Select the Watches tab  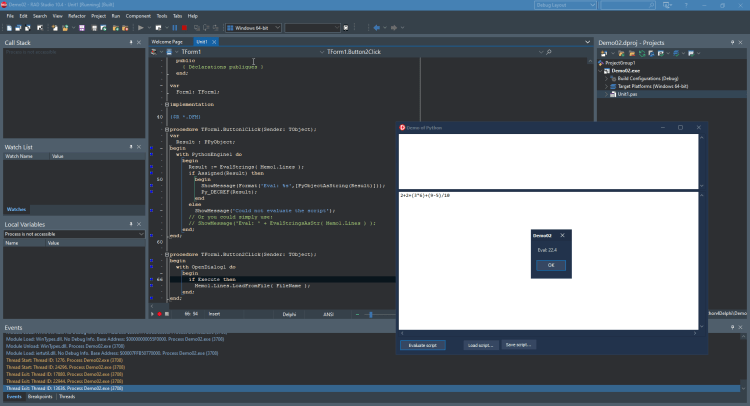click(x=16, y=209)
